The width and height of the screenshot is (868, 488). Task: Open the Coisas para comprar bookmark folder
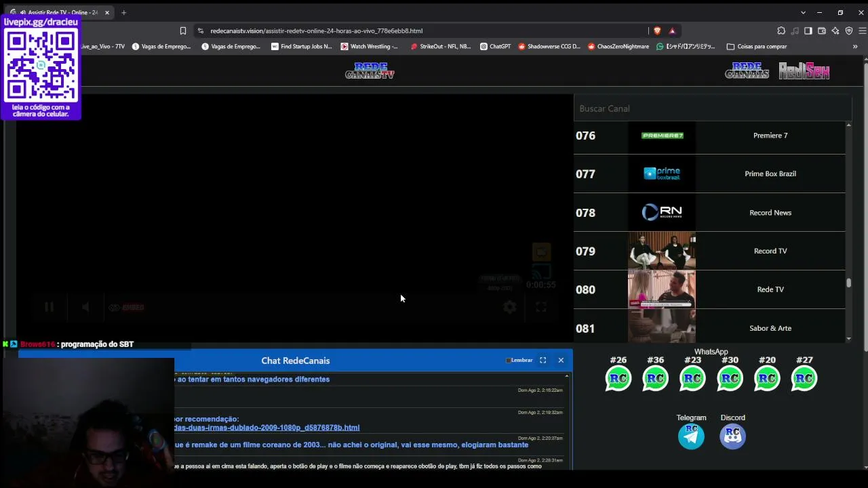756,47
